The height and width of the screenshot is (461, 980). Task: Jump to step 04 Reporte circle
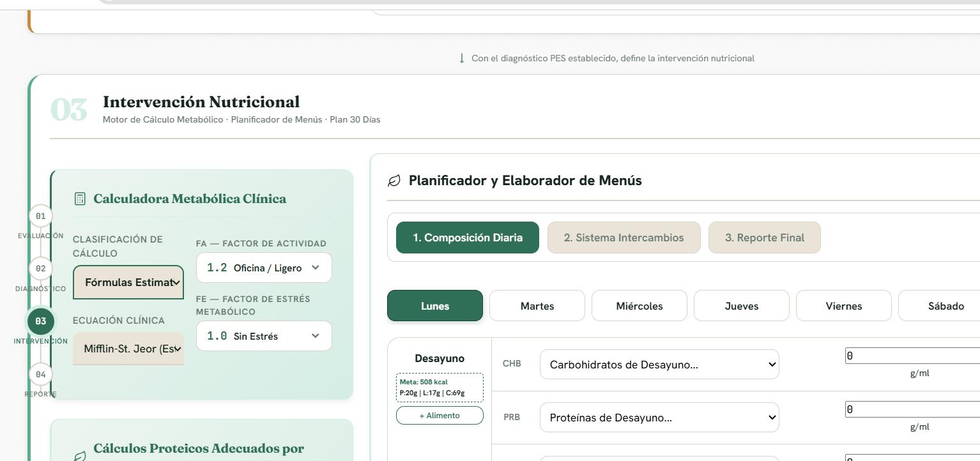tap(40, 374)
